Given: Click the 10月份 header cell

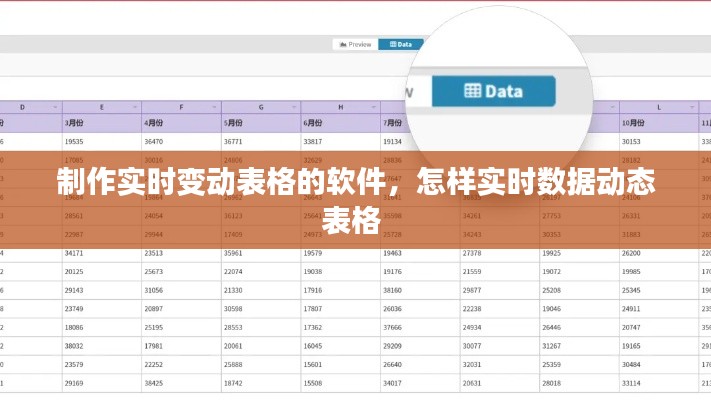Looking at the screenshot, I should [633, 123].
